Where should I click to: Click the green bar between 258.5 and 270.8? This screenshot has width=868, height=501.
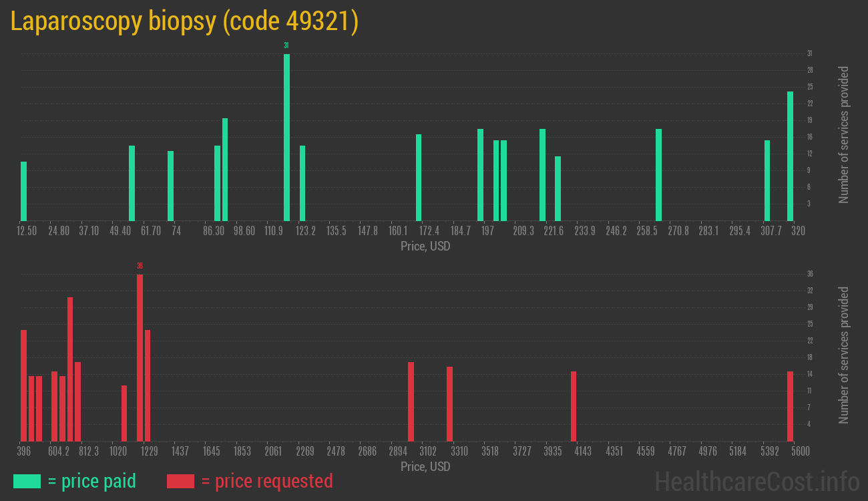658,174
